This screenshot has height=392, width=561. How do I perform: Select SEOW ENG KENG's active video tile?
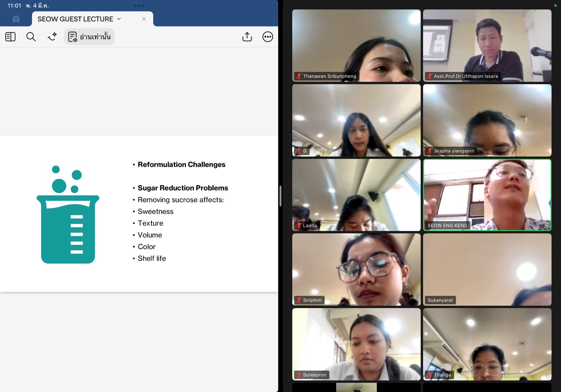pos(487,194)
